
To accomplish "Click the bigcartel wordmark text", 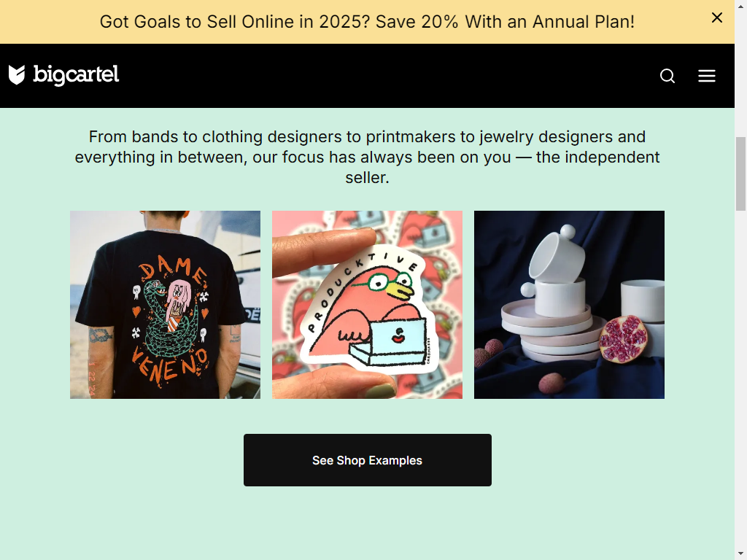I will click(x=76, y=75).
